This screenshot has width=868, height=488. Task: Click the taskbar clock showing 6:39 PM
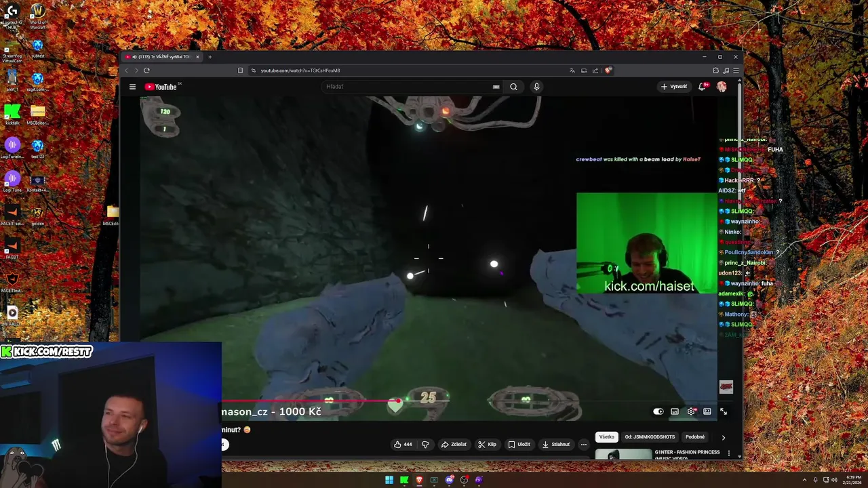(x=851, y=480)
